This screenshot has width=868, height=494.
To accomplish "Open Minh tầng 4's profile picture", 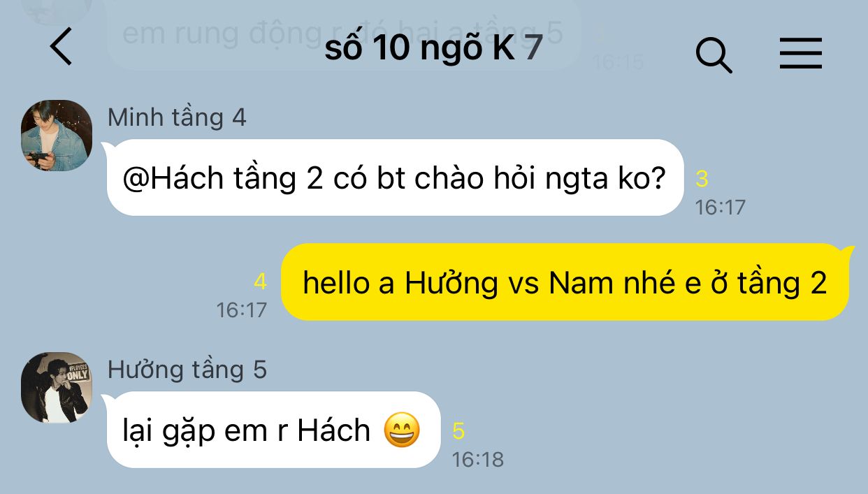I will [57, 136].
